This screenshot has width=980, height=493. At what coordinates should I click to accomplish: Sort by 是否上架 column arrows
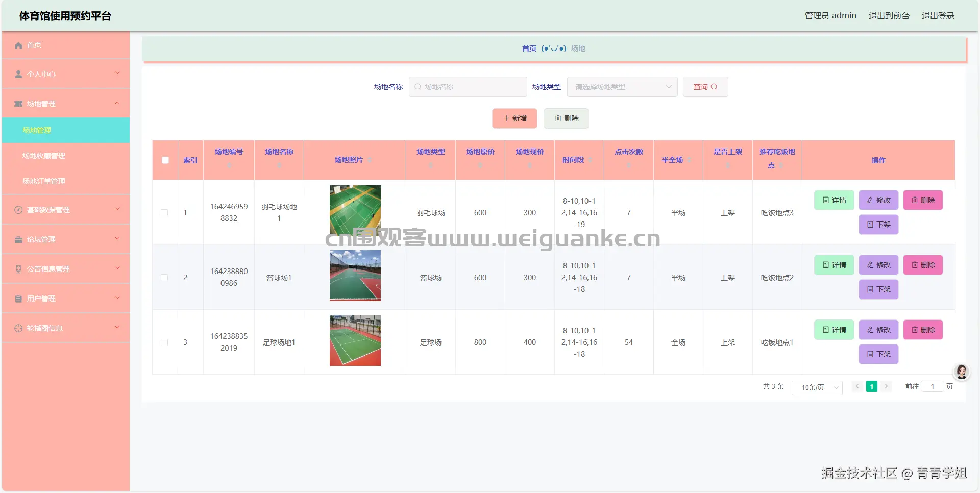(x=727, y=165)
